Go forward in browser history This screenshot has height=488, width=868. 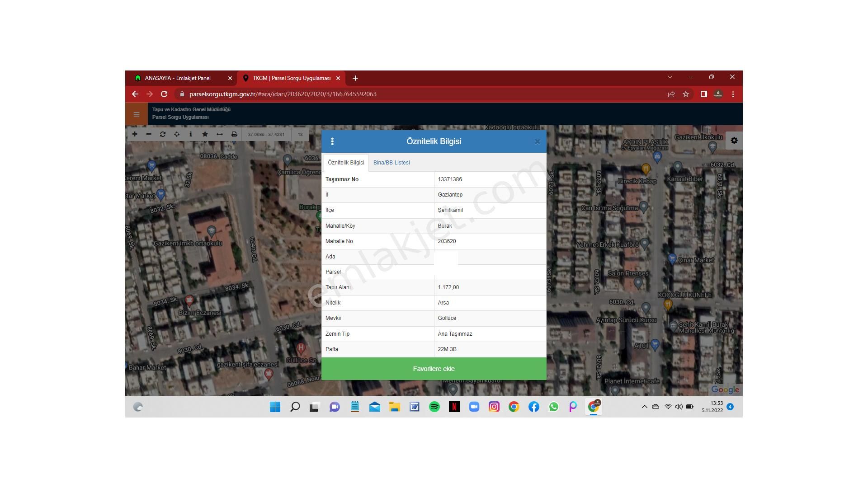[x=150, y=94]
